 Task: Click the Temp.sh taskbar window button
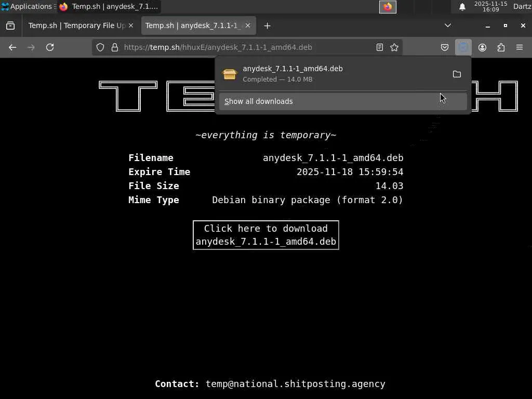109,6
